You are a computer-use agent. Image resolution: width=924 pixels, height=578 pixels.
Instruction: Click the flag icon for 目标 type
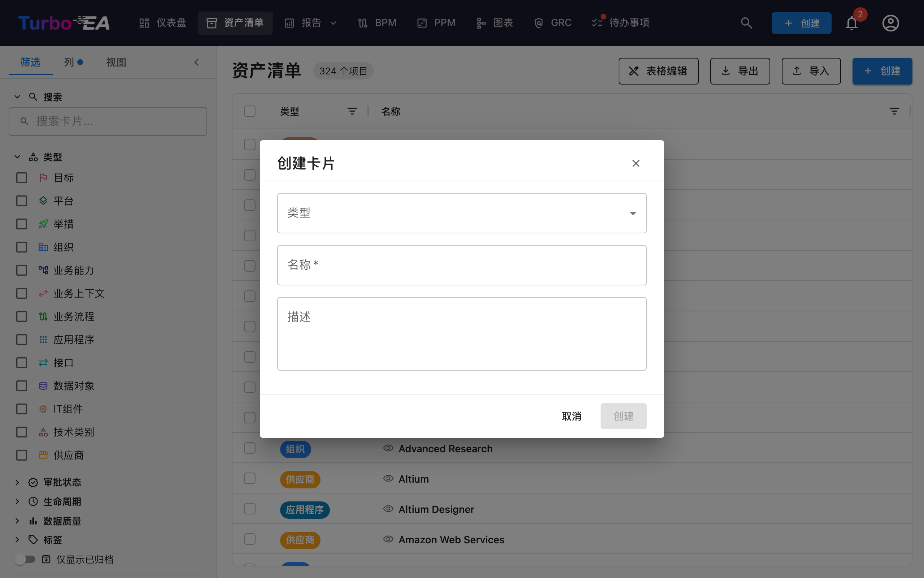[x=43, y=178]
